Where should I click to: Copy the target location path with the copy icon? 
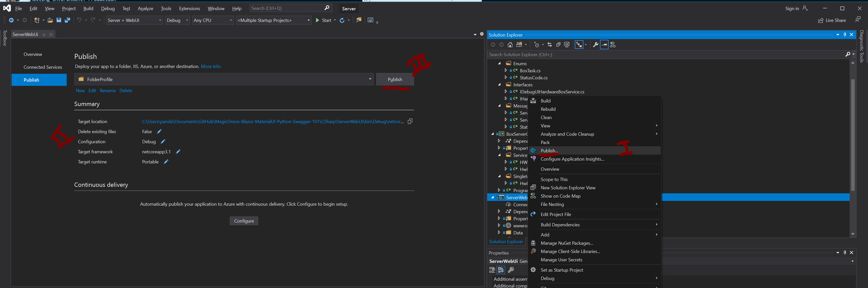point(410,121)
